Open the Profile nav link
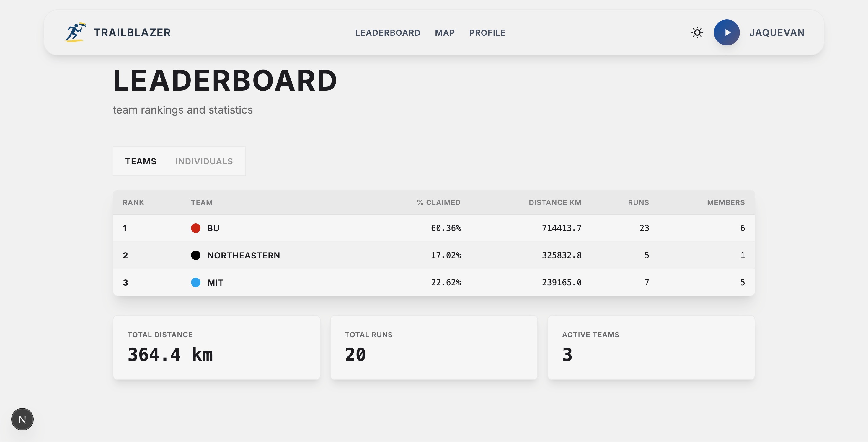Viewport: 868px width, 442px height. click(x=487, y=33)
